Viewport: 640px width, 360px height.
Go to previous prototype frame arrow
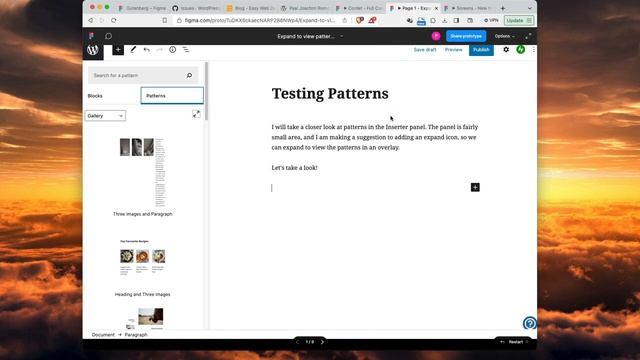coord(298,342)
